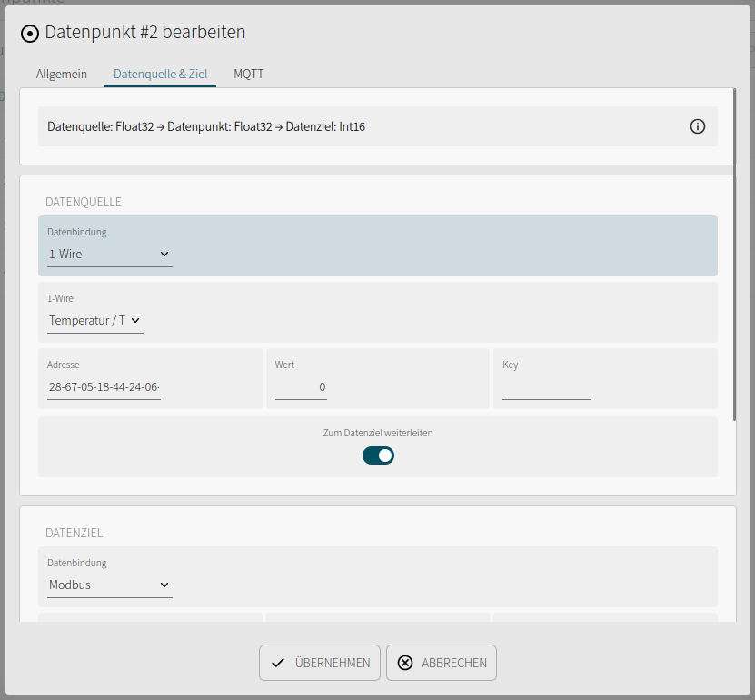Viewport: 755px width, 700px height.
Task: Open the Datenziel Datenbindung Modbus dropdown
Action: [x=109, y=585]
